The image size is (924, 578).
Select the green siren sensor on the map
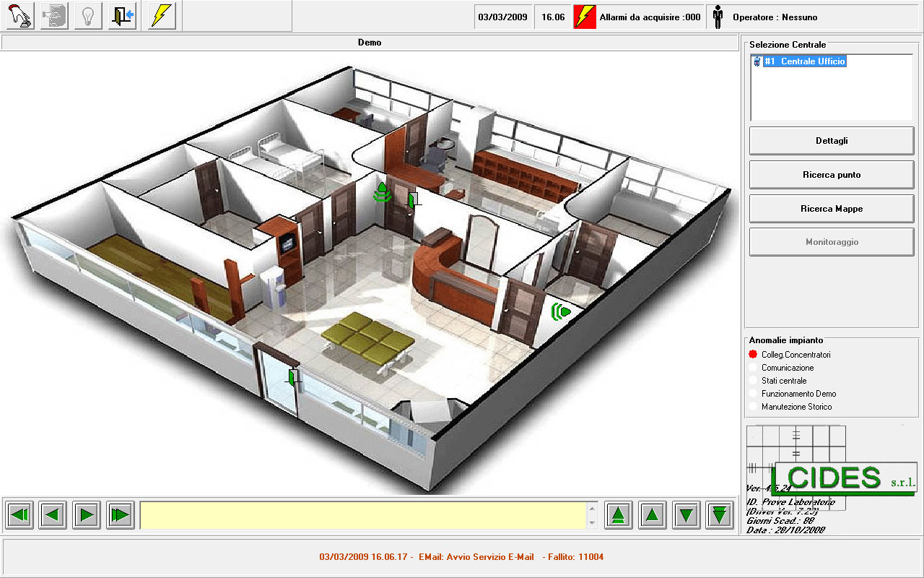pos(382,192)
